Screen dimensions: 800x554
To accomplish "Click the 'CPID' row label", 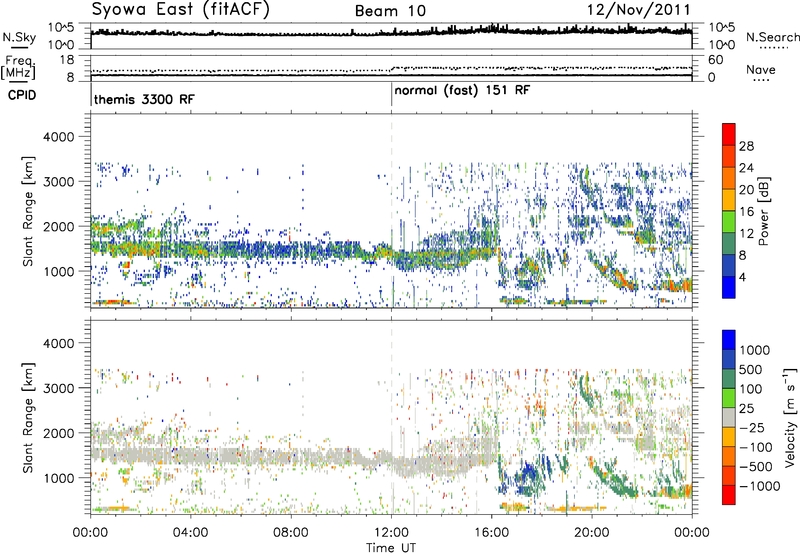I will [22, 95].
